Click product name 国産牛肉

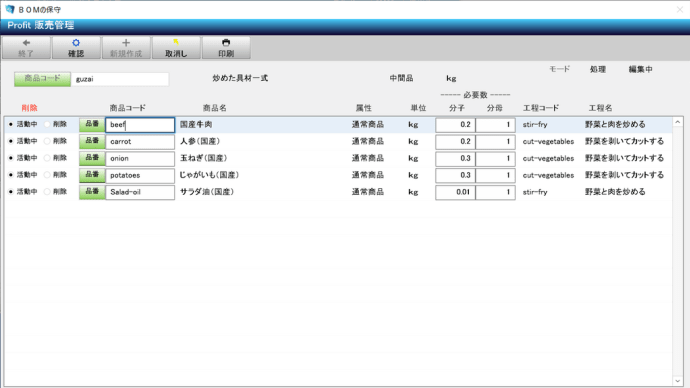tap(196, 124)
